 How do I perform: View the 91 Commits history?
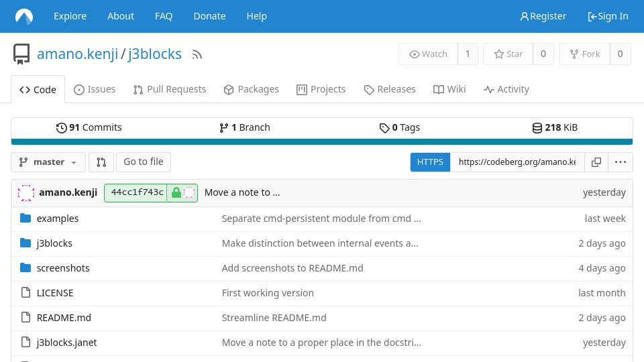[x=89, y=127]
